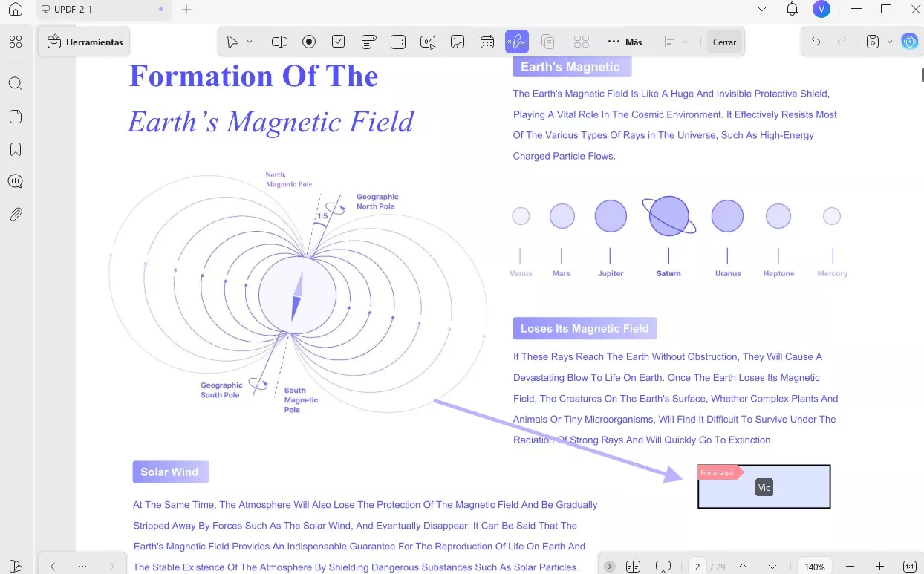This screenshot has width=924, height=574.
Task: Go to next page with down chevron
Action: [x=772, y=567]
